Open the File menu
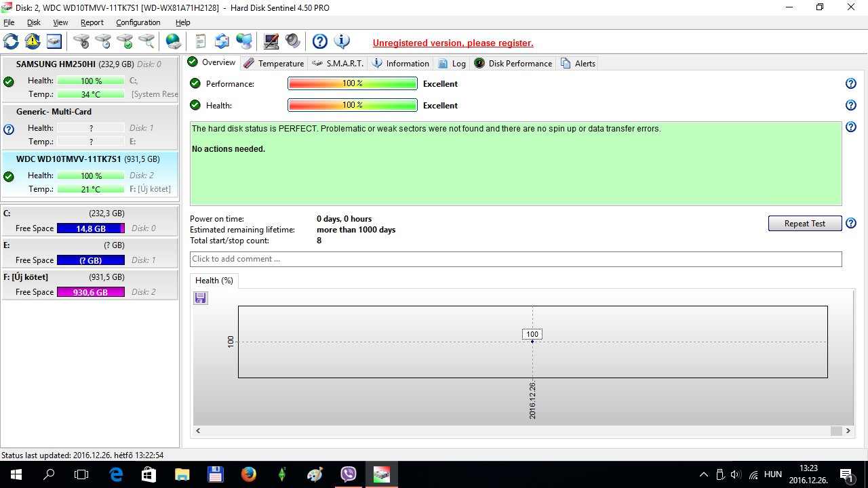This screenshot has height=488, width=868. (x=9, y=22)
